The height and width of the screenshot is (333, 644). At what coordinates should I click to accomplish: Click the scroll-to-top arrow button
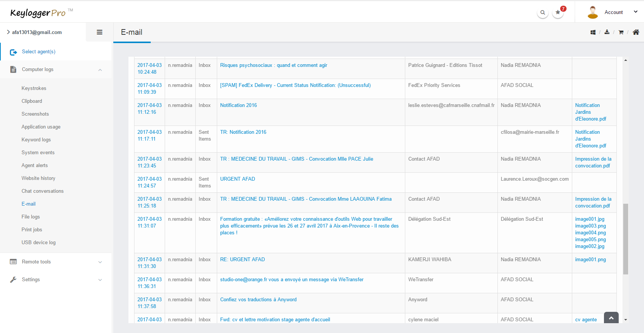(611, 318)
